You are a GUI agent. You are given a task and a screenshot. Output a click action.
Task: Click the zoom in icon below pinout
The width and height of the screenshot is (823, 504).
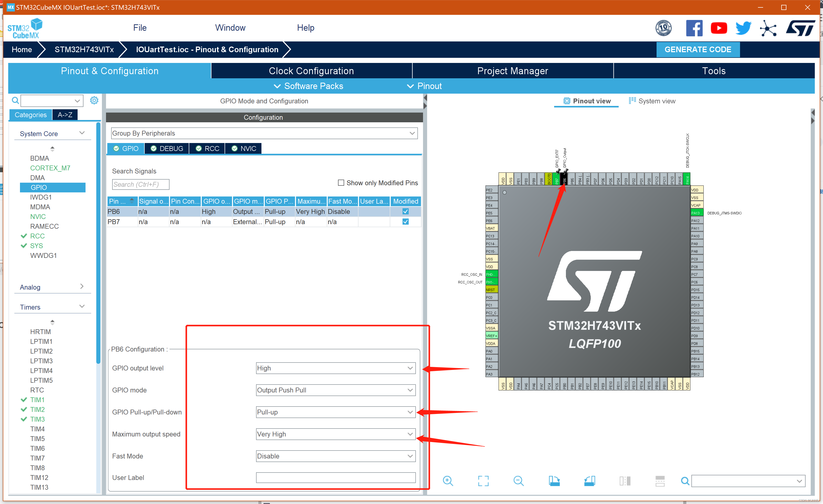coord(448,481)
